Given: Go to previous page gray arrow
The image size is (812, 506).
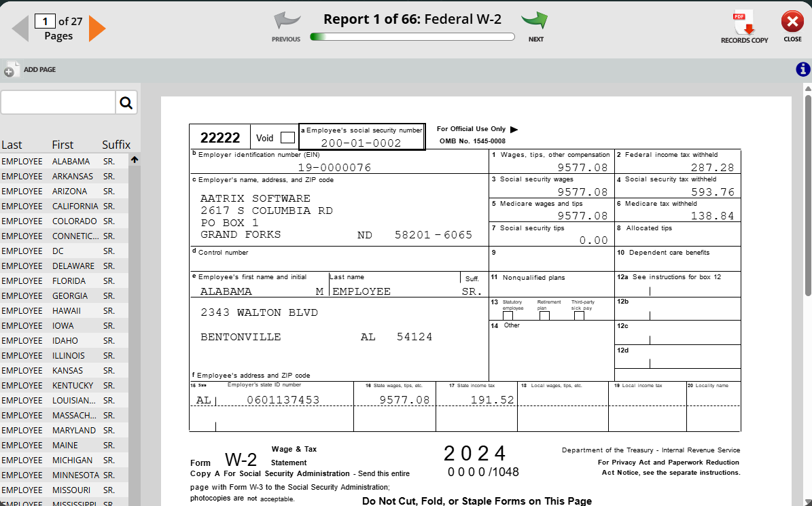Looking at the screenshot, I should point(20,28).
